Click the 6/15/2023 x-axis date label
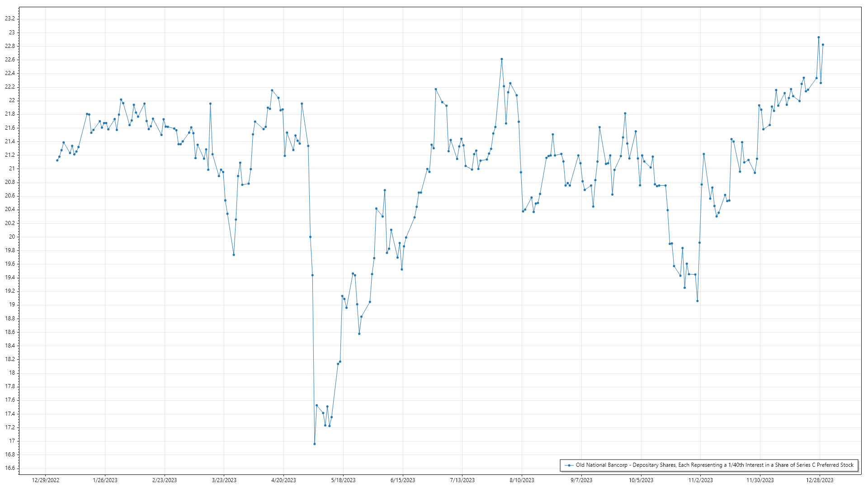 tap(403, 480)
